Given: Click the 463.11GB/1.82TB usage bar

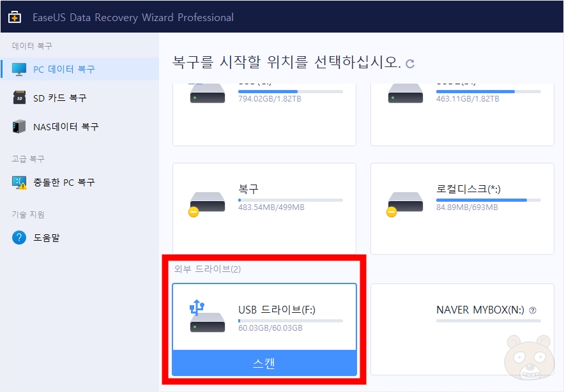Looking at the screenshot, I should click(x=489, y=92).
